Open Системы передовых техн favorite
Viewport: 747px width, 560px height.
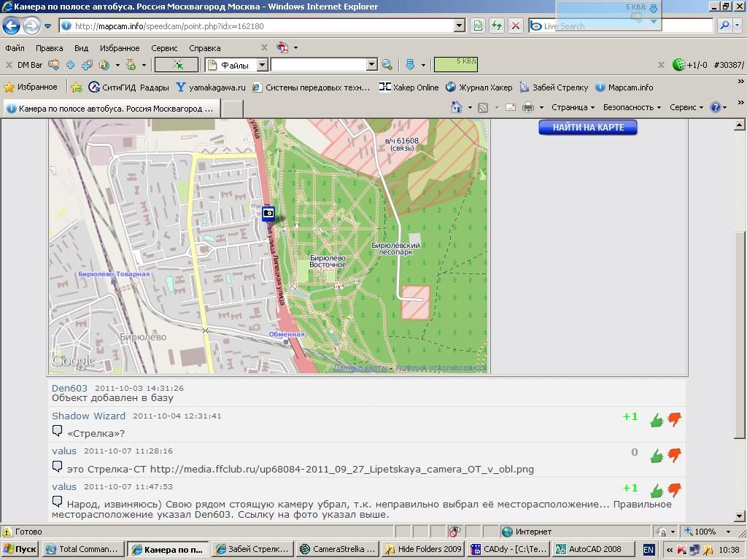click(311, 87)
